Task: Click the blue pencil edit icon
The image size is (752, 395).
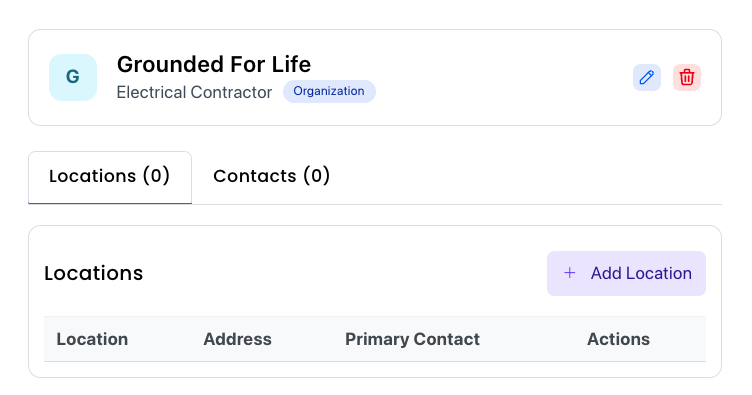Action: (x=646, y=77)
